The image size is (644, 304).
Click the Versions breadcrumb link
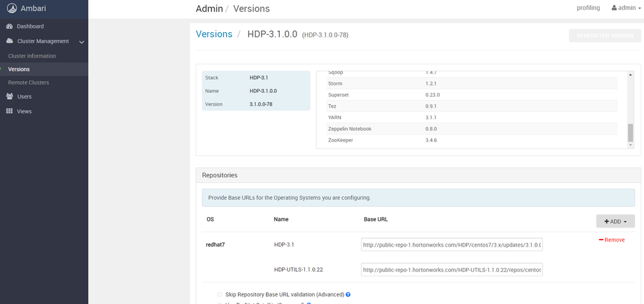pyautogui.click(x=214, y=34)
